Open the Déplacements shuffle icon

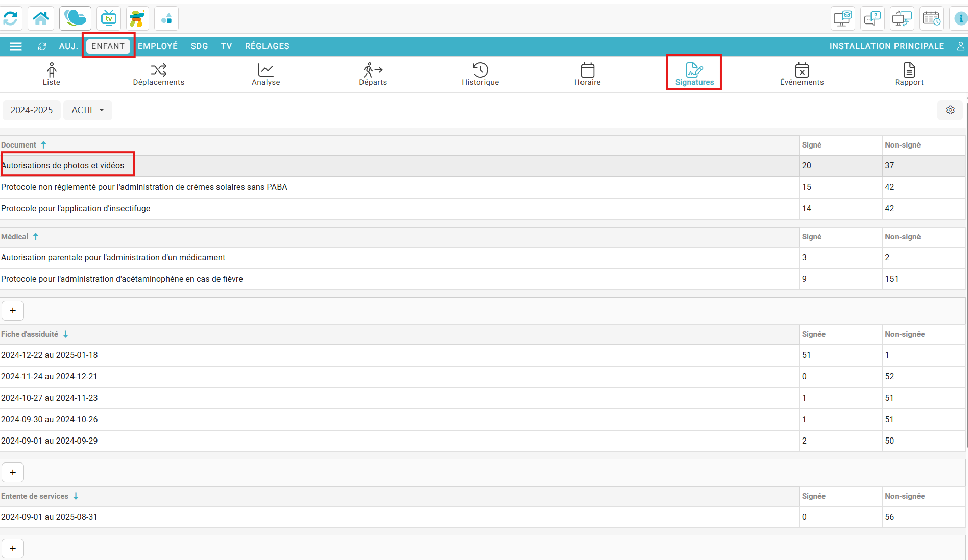pyautogui.click(x=158, y=70)
